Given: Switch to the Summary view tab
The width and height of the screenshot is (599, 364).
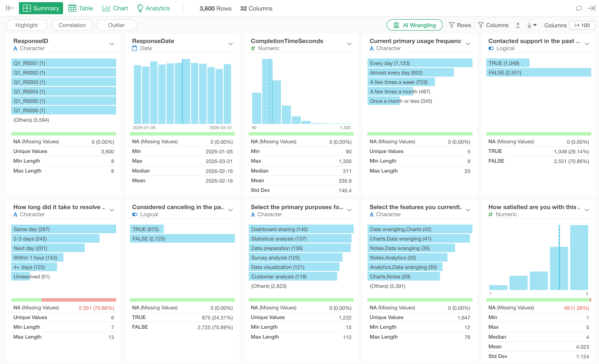Looking at the screenshot, I should 41,8.
